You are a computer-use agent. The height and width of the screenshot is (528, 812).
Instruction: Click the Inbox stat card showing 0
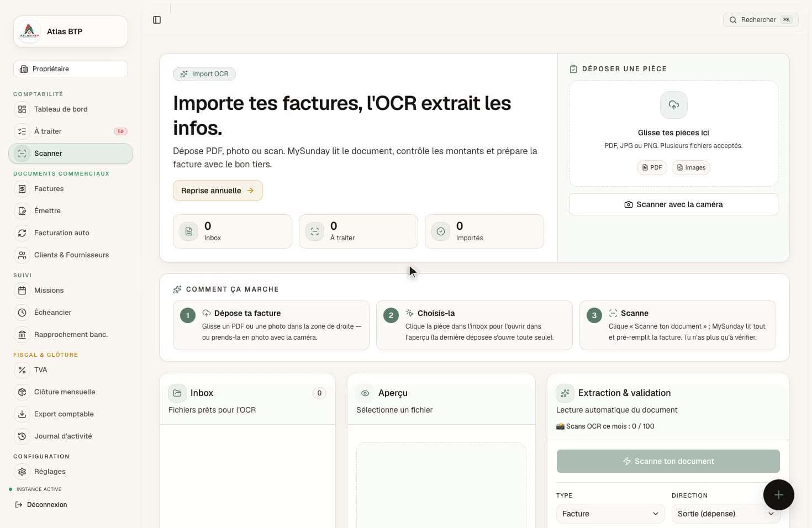coord(233,231)
